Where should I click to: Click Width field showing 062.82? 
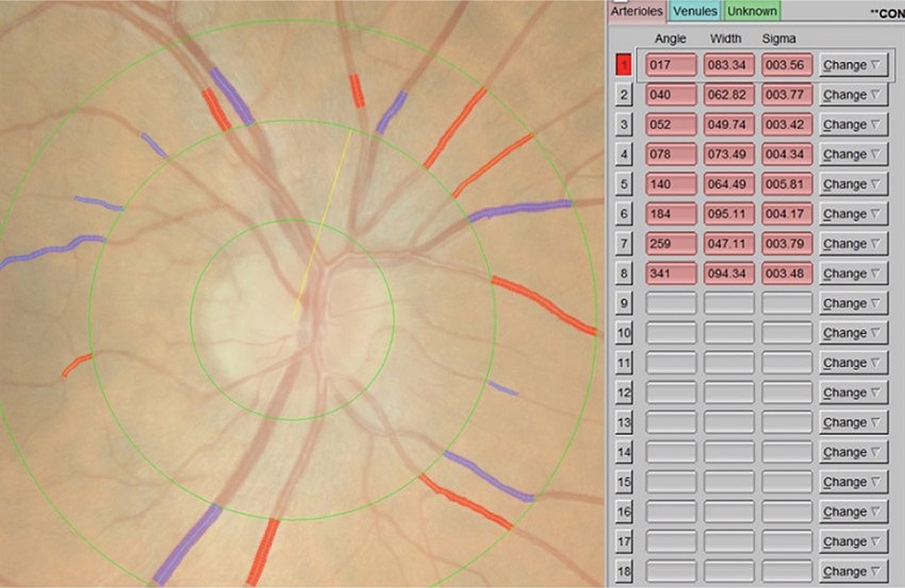tap(729, 95)
